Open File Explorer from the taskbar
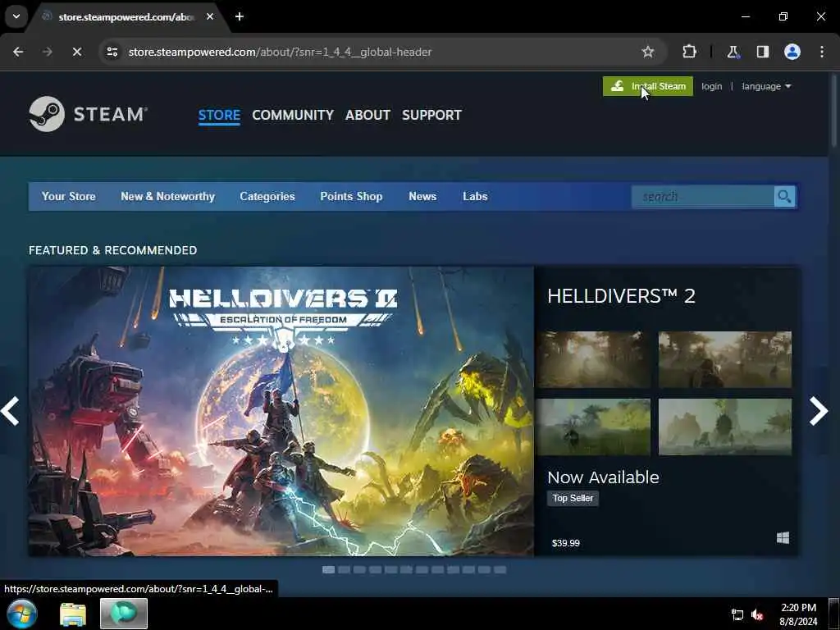The height and width of the screenshot is (630, 840). (73, 614)
